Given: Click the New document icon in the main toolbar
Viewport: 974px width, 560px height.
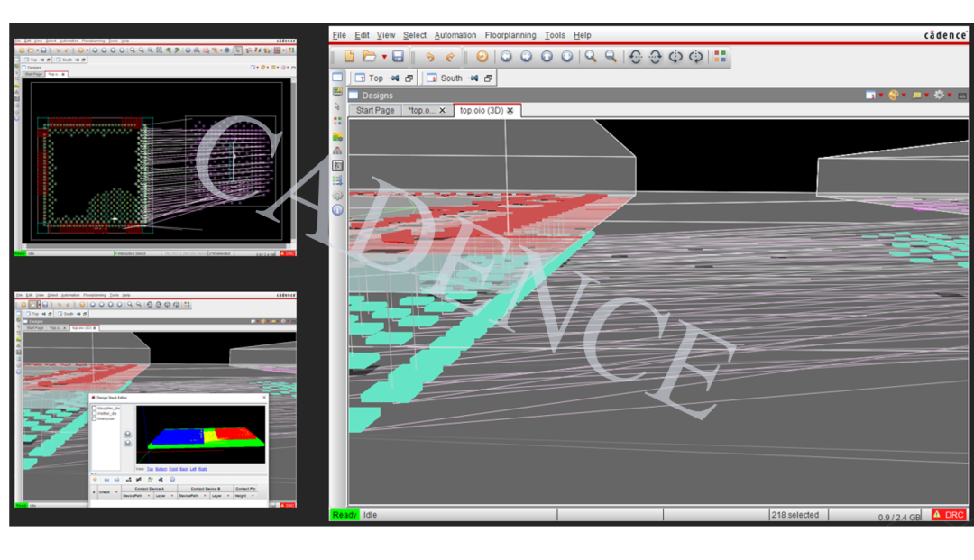Looking at the screenshot, I should [x=349, y=57].
